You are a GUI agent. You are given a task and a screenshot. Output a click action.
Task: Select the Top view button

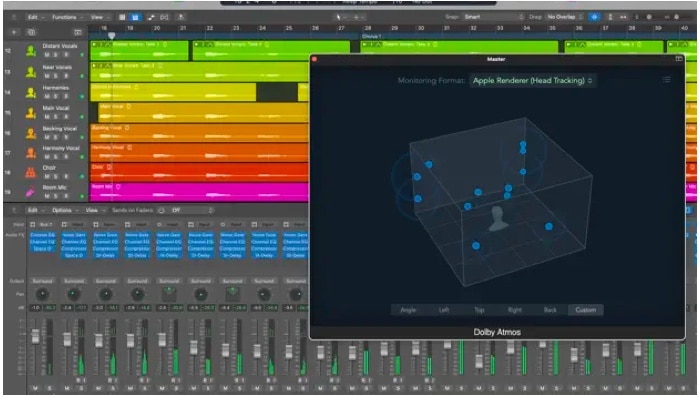(479, 310)
